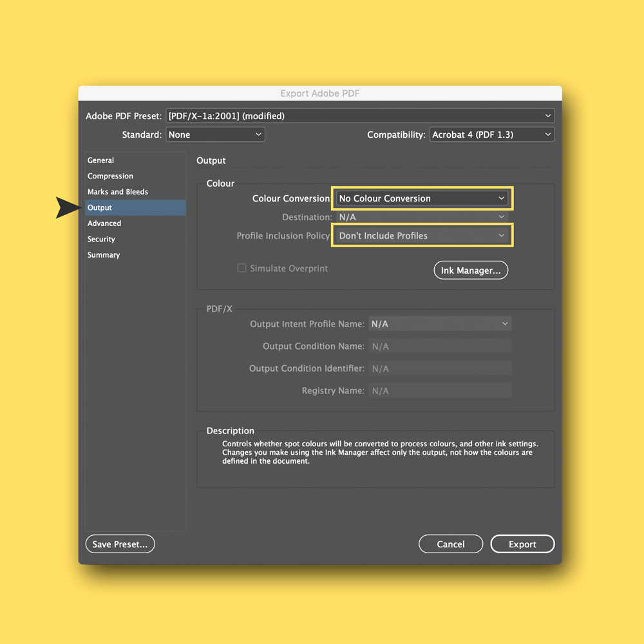Open the Destination N/A dropdown

pyautogui.click(x=422, y=217)
